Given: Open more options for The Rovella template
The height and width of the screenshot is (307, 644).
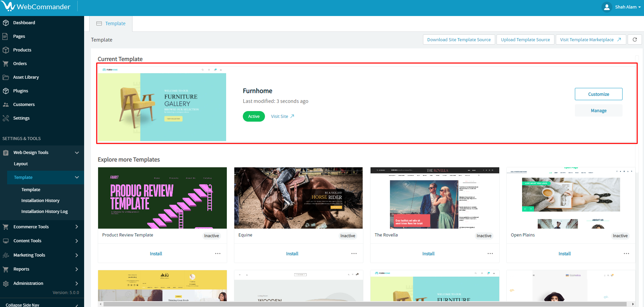Looking at the screenshot, I should pos(490,254).
